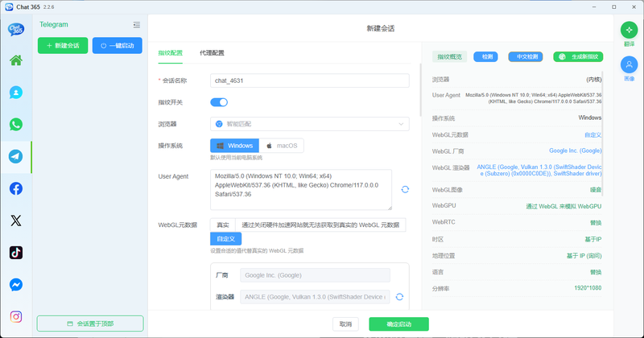Click 通过 WebGL 来模拟 WebGPU value
The width and height of the screenshot is (644, 338).
[563, 206]
